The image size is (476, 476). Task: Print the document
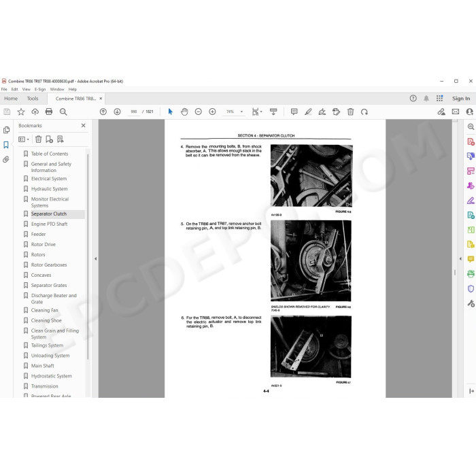point(49,112)
